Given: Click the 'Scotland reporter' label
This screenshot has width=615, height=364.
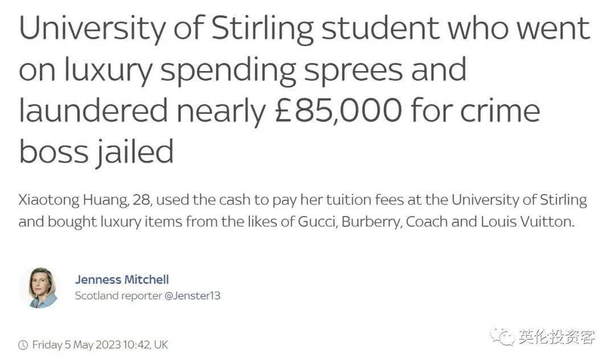Looking at the screenshot, I should coord(118,295).
